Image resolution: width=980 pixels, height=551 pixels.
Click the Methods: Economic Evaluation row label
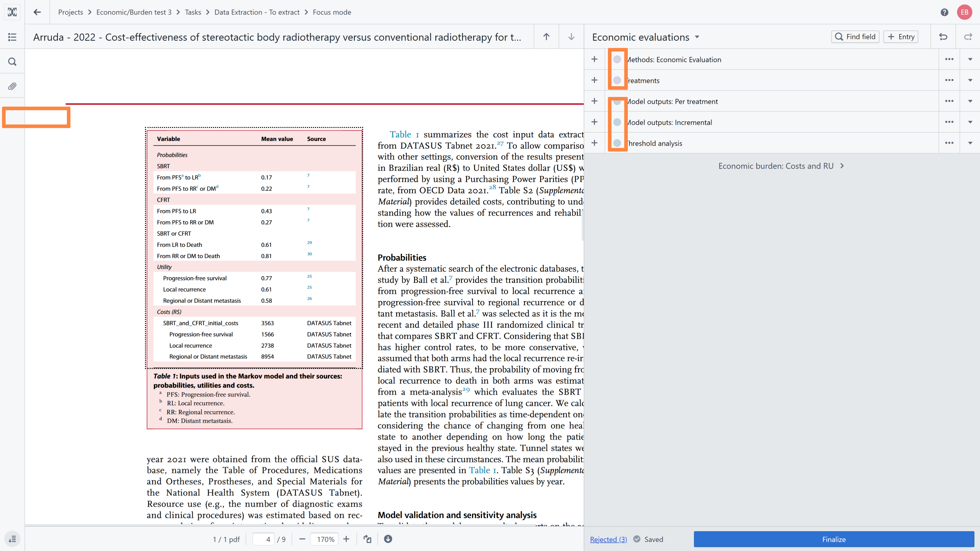pyautogui.click(x=674, y=59)
